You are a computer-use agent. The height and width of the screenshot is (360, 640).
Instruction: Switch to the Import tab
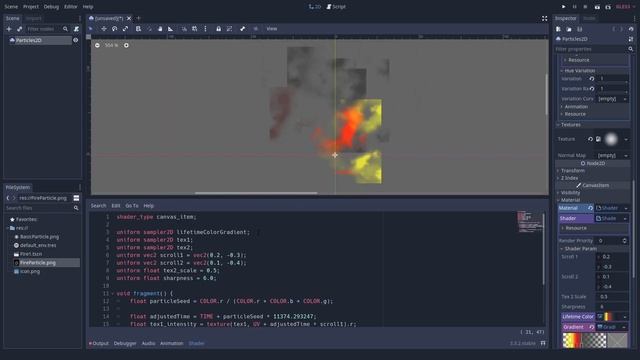tap(33, 18)
